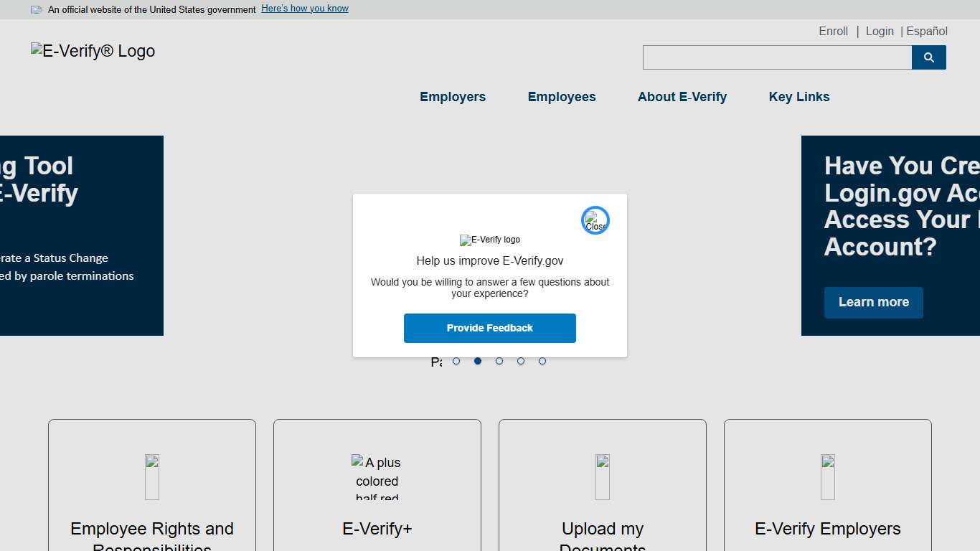Click the U.S. flag icon in the banner
This screenshot has height=551, width=980.
click(x=35, y=9)
